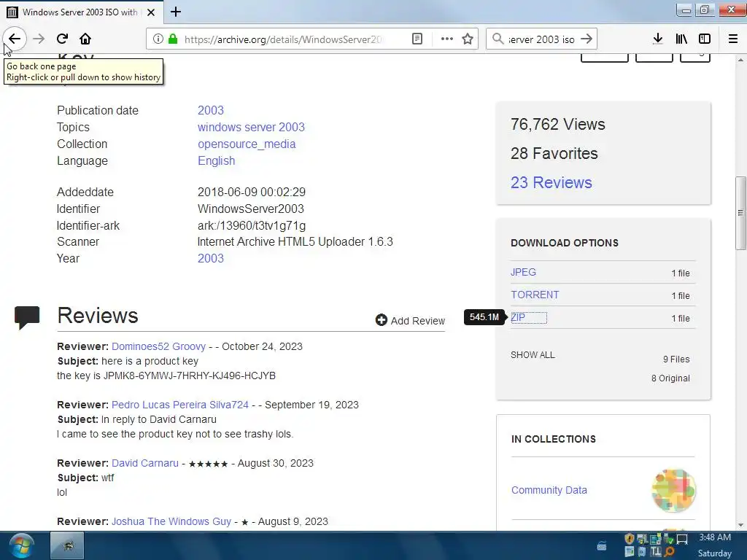
Task: Click the '76,762 Views' statistic text
Action: [558, 124]
